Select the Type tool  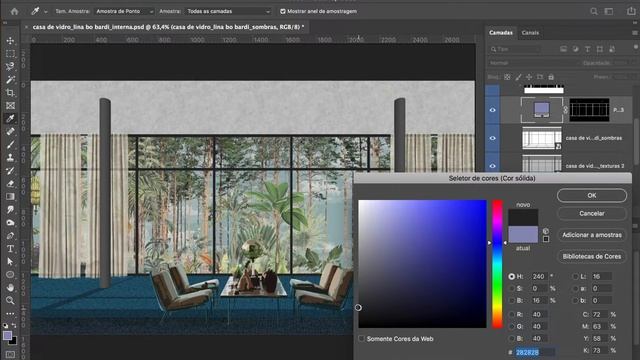click(x=10, y=249)
